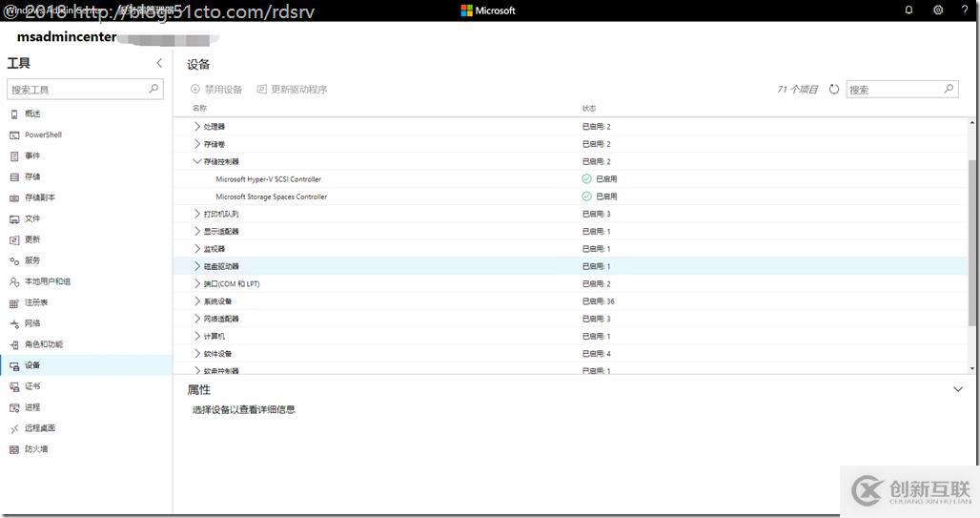Viewport: 980px width, 518px height.
Task: Refresh the device list
Action: pos(834,90)
